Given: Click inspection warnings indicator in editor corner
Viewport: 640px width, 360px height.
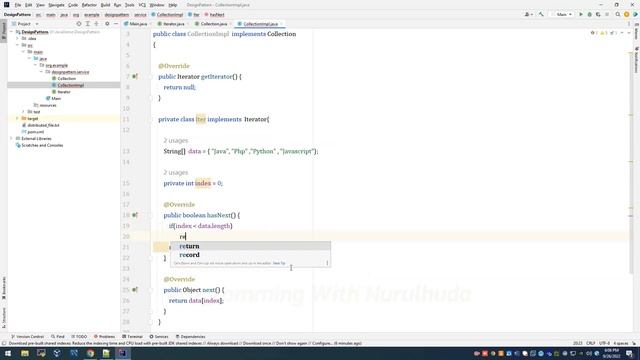Looking at the screenshot, I should coord(604,33).
